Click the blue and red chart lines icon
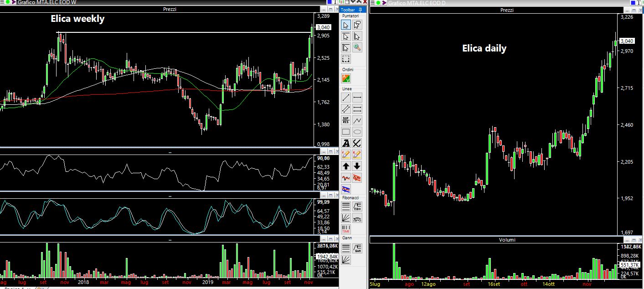Screen dimensions: 644x289 tap(346, 189)
